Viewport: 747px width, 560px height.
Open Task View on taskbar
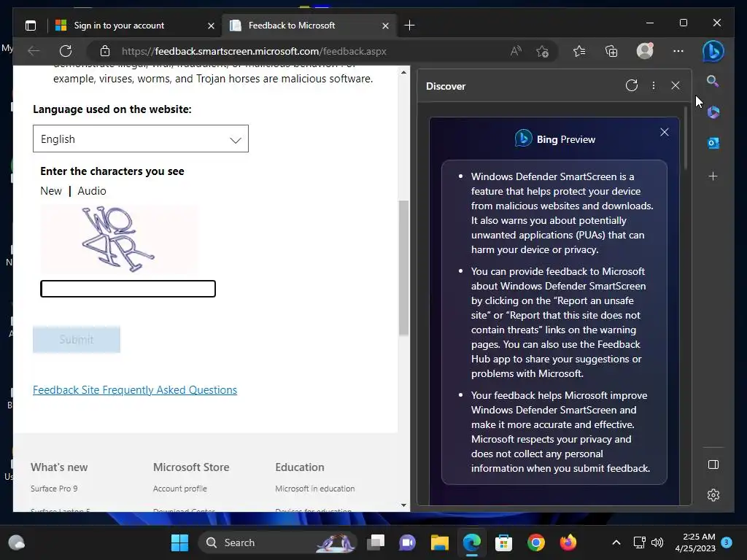(376, 542)
